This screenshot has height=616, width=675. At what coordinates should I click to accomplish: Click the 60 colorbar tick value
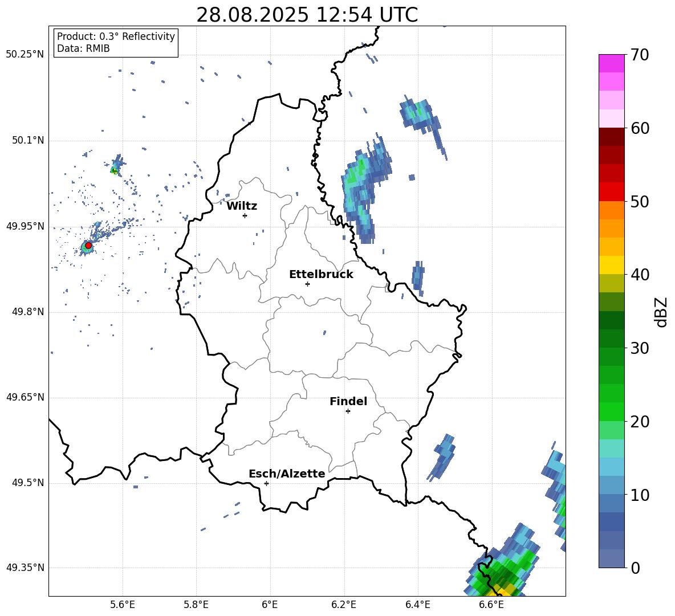click(x=640, y=128)
